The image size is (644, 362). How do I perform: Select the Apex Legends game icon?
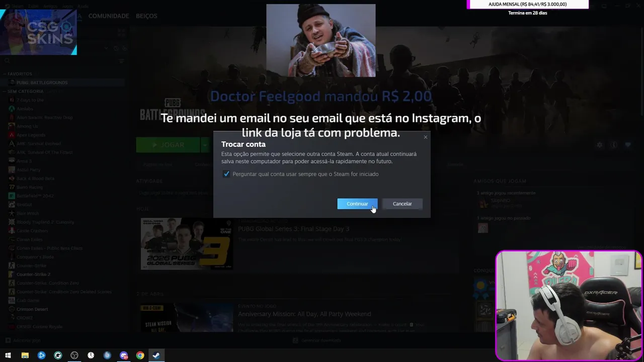coord(12,135)
